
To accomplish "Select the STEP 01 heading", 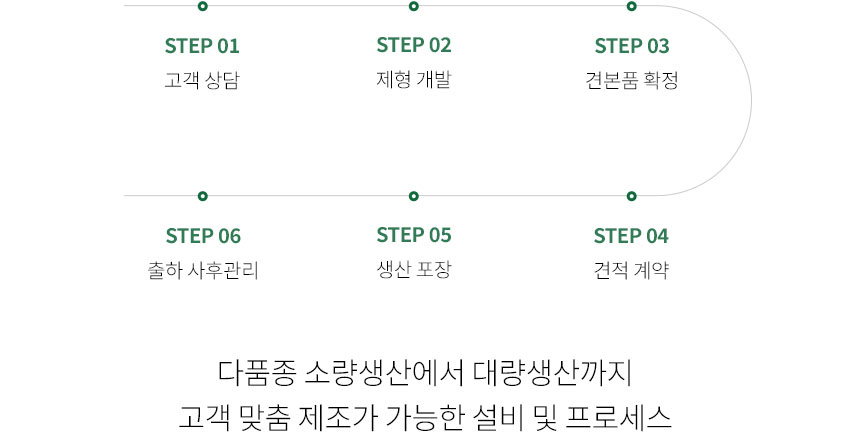I will tap(202, 46).
